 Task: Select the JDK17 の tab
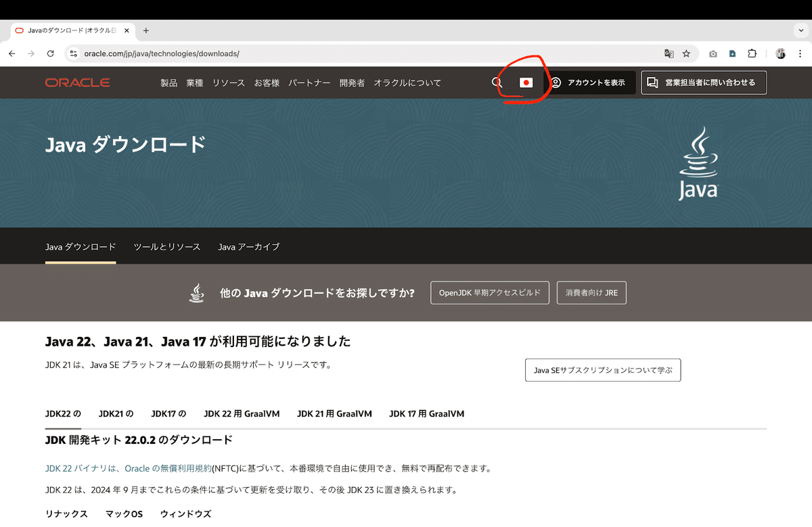(x=168, y=413)
